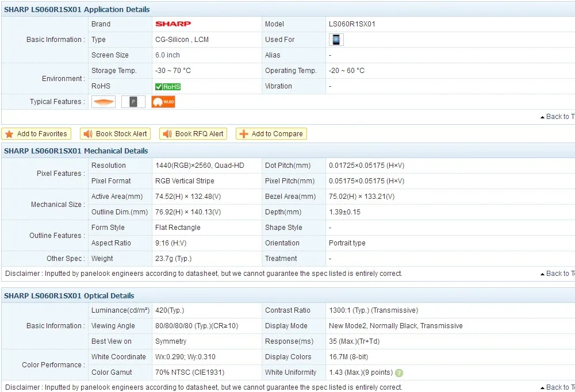Click the form style value Flat Rectangle
Viewport: 575px width, 392px height.
[x=178, y=228]
